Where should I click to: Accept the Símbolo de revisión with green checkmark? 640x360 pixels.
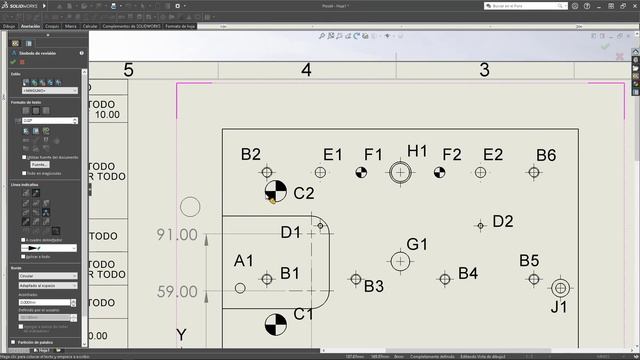pyautogui.click(x=13, y=62)
